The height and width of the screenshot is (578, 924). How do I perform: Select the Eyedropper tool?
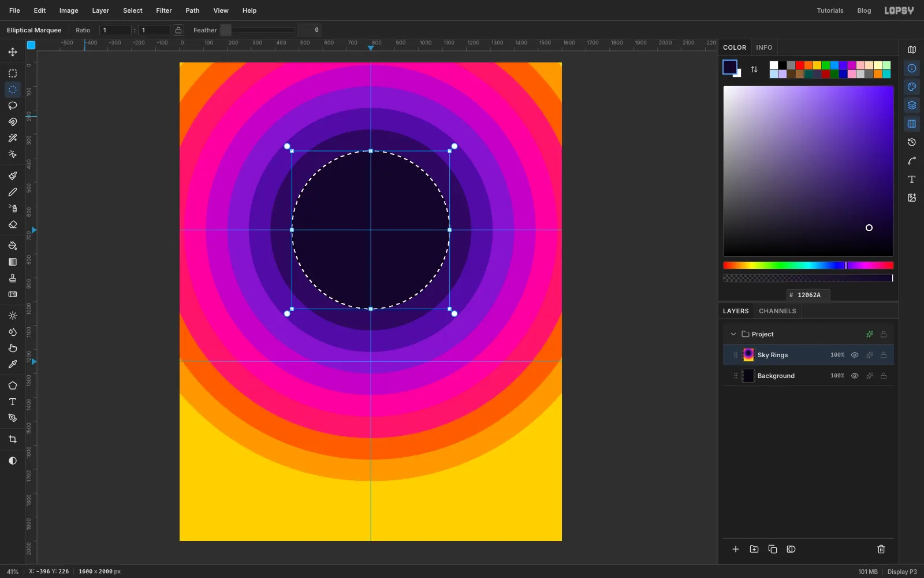point(13,364)
